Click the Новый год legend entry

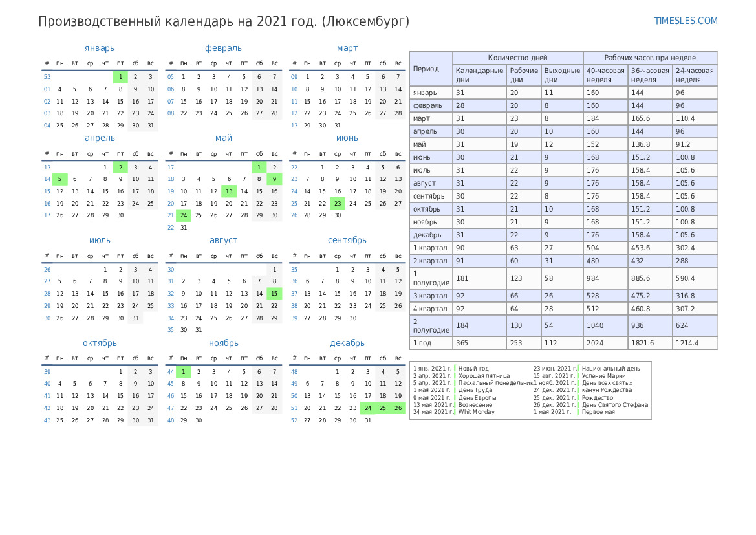(x=473, y=369)
